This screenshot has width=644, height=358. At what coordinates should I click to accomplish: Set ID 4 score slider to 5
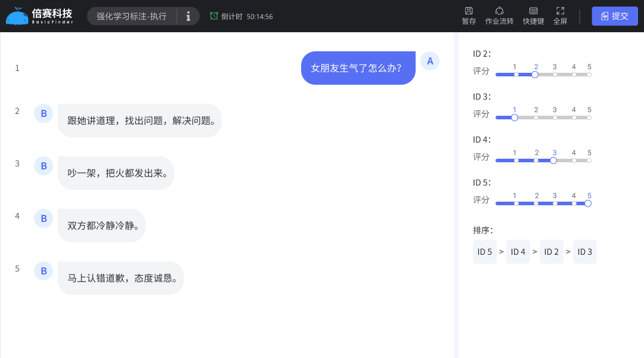tap(589, 161)
